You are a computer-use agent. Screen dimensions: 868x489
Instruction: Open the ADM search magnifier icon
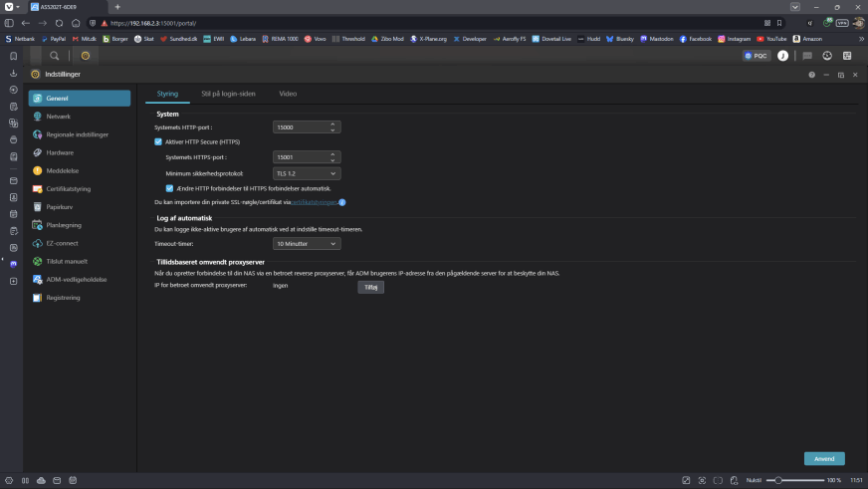(55, 56)
